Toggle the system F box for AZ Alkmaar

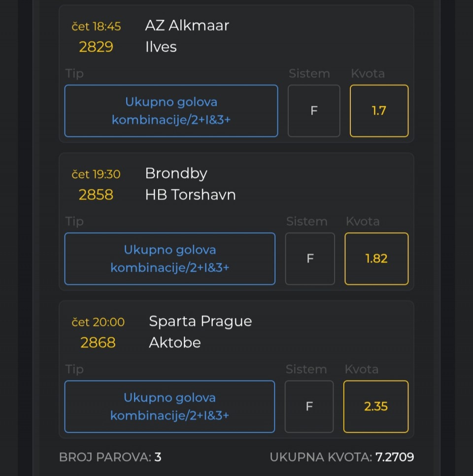(x=314, y=111)
